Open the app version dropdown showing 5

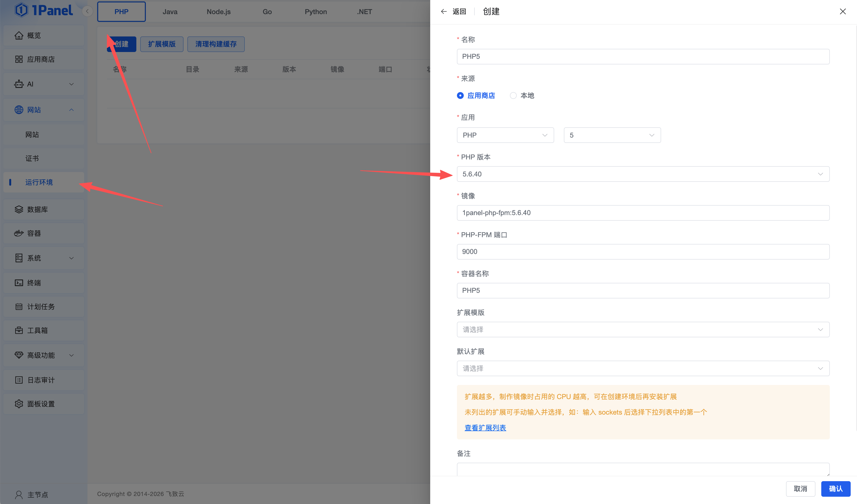(x=612, y=135)
